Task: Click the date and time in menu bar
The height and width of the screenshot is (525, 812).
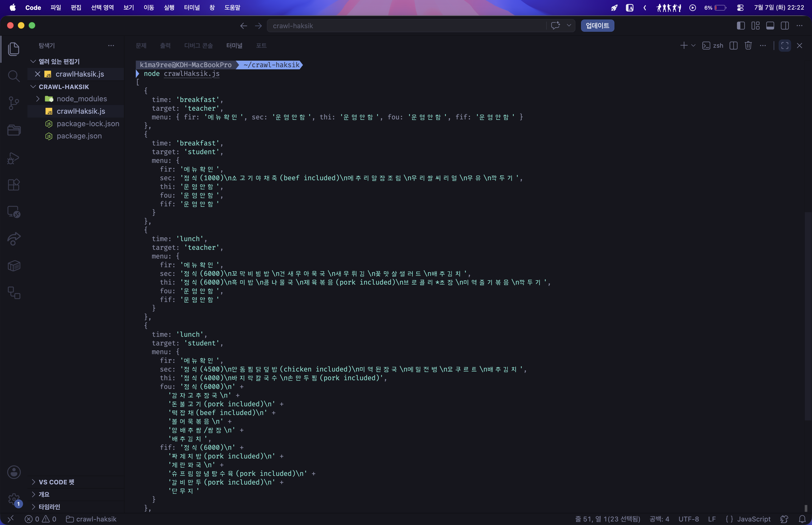Action: click(779, 8)
